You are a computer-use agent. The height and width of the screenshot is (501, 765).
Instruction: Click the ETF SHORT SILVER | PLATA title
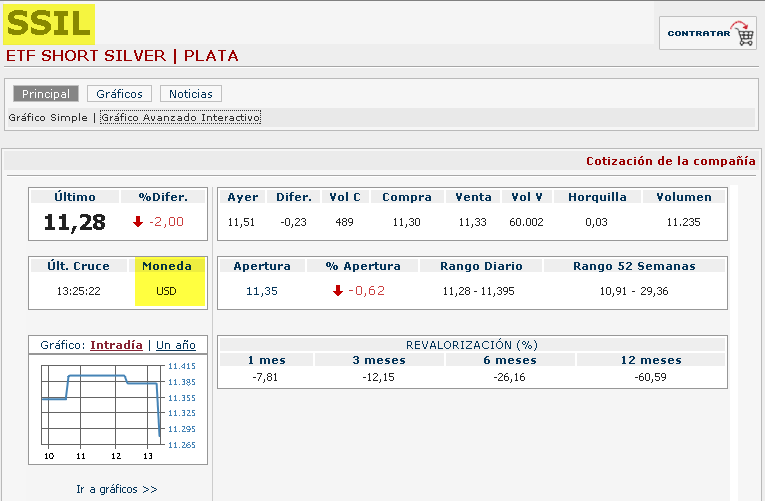pos(122,56)
